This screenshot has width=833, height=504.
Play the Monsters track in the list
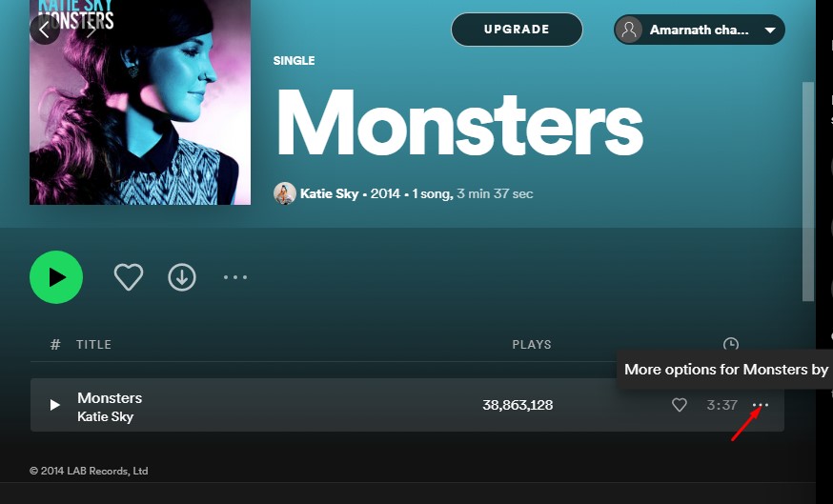[x=54, y=405]
